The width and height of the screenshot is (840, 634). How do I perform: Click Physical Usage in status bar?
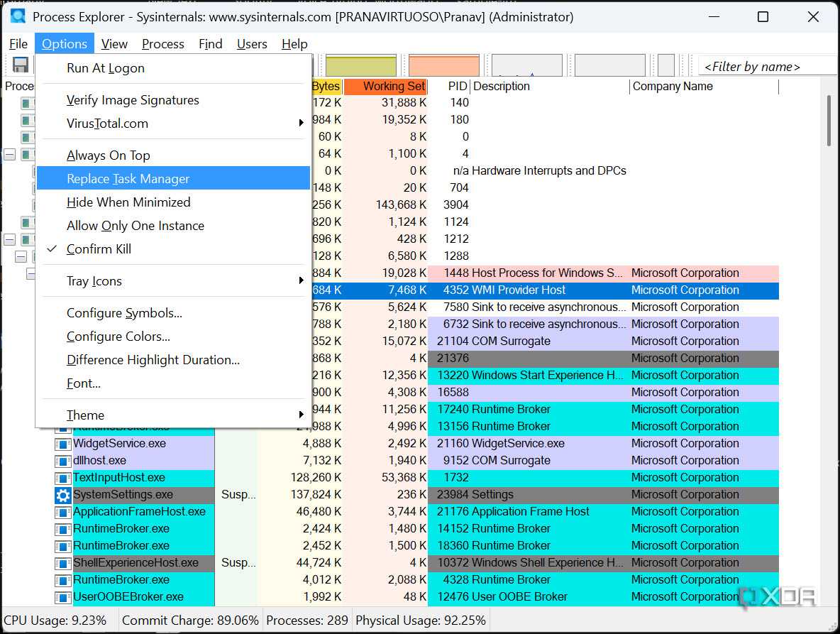pyautogui.click(x=421, y=620)
